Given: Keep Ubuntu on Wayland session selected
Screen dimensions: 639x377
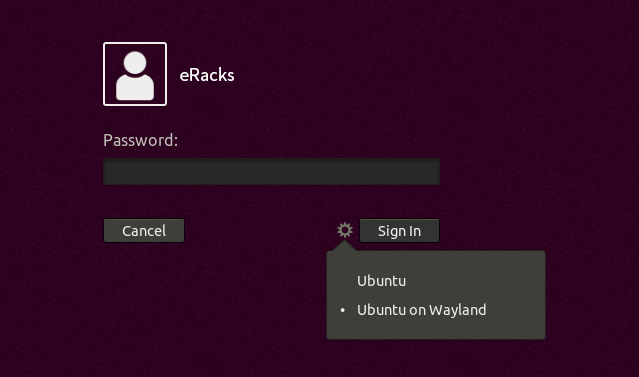Looking at the screenshot, I should point(421,310).
